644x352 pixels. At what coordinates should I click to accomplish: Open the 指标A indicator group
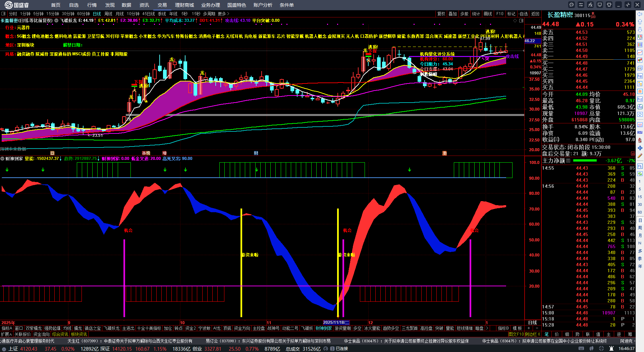click(x=7, y=328)
